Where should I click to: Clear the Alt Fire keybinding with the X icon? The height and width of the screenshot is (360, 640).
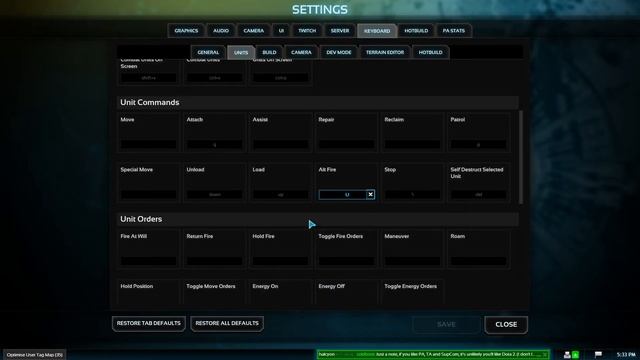370,195
